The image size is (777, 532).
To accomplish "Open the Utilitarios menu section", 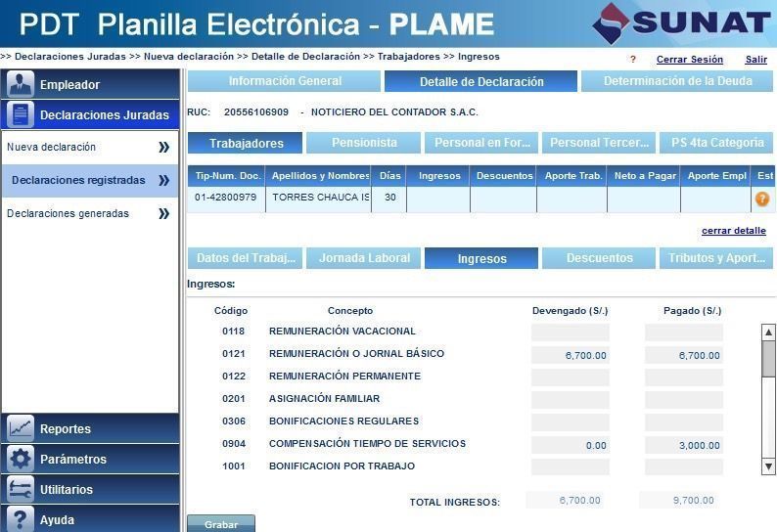I will 90,489.
